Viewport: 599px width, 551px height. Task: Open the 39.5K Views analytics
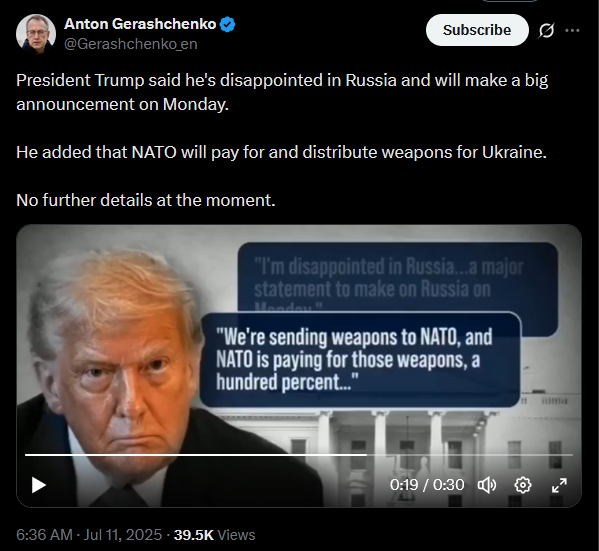coord(214,535)
